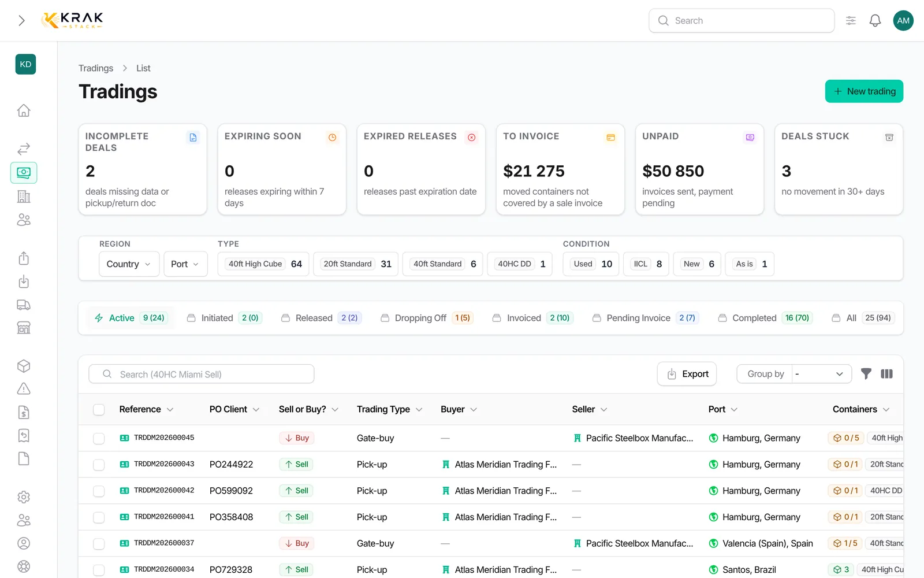The height and width of the screenshot is (578, 924).
Task: Click the funnel filter icon
Action: tap(866, 374)
